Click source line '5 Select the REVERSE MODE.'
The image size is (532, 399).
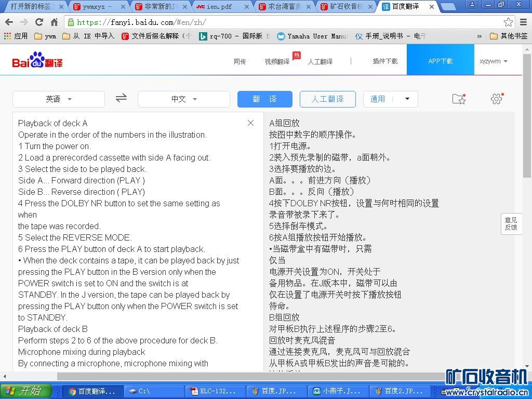(x=75, y=237)
